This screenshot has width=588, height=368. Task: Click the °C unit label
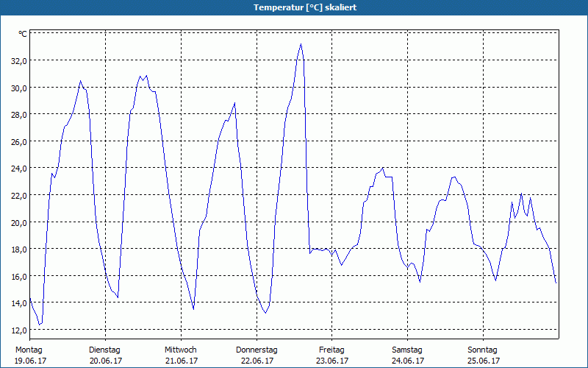[x=23, y=34]
